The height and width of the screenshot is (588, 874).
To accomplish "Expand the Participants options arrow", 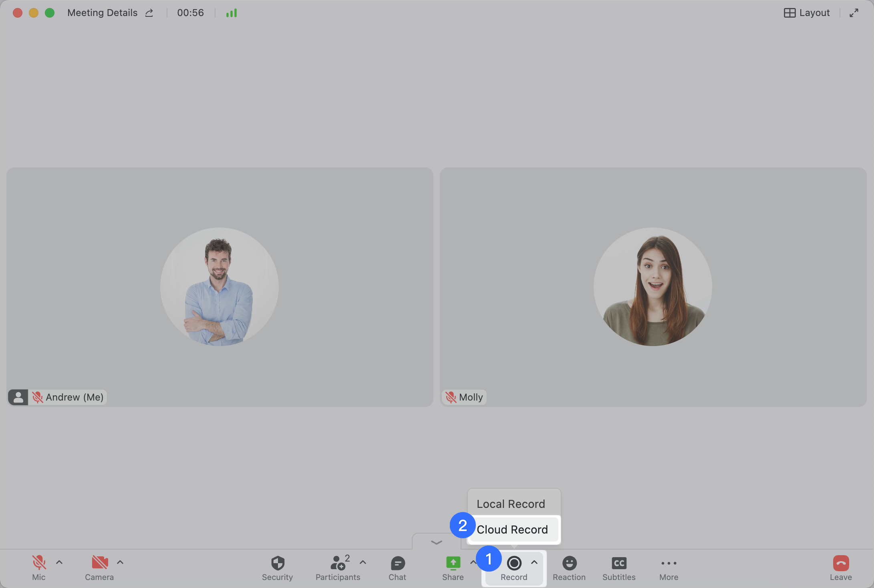I will 363,562.
